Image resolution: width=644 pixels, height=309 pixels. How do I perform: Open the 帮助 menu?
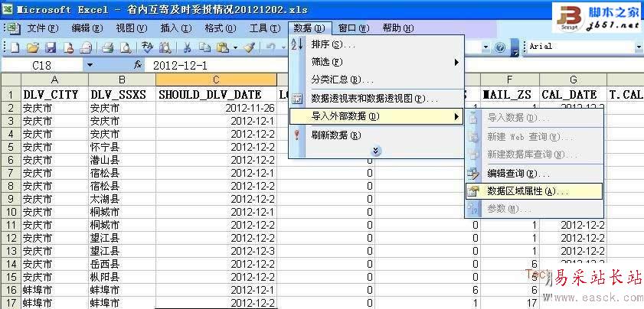click(397, 28)
